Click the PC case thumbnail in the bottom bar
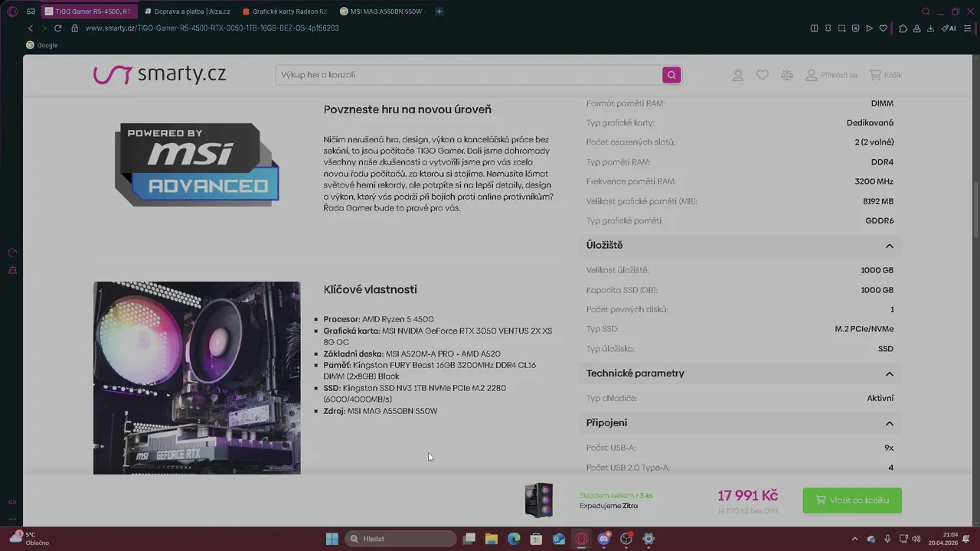The width and height of the screenshot is (980, 551). click(x=538, y=500)
